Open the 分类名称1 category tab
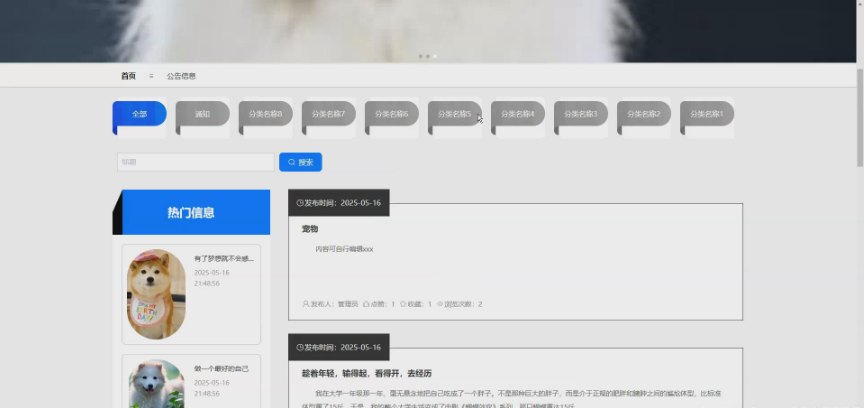Viewport: 867px width, 408px height. pos(707,114)
